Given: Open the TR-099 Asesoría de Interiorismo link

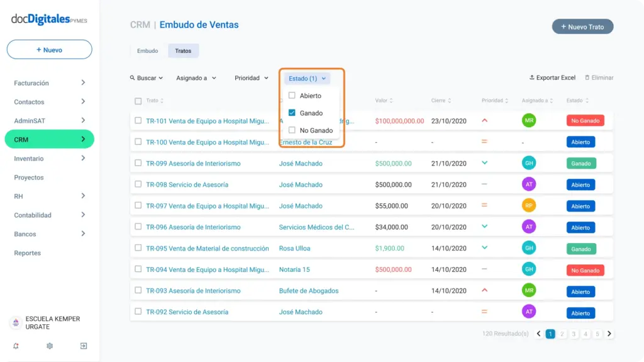Looking at the screenshot, I should pos(194,163).
